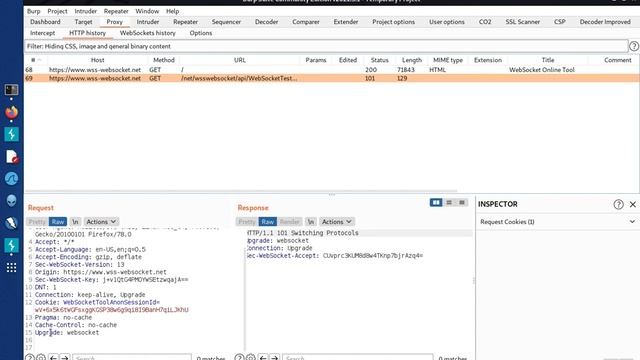Screen dimensions: 640x360
Task: Switch to stacked request/response layout
Action: click(449, 202)
